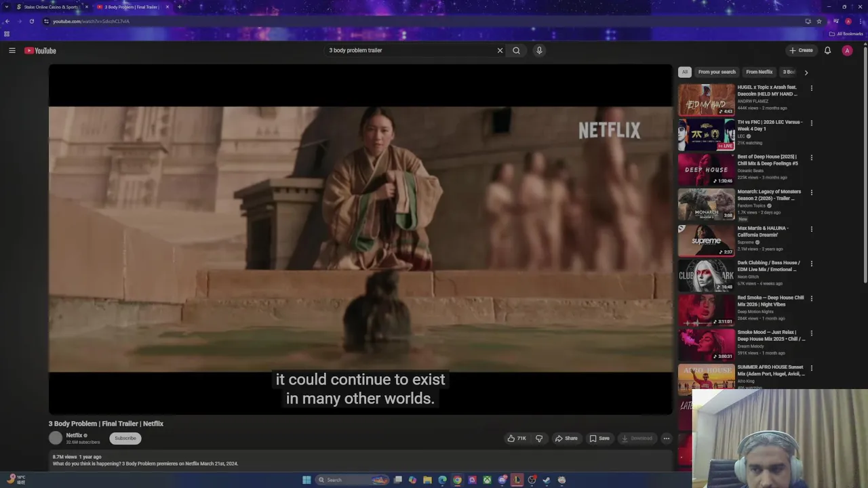This screenshot has height=488, width=868.
Task: Open the YouTube guide hamburger menu
Action: coord(12,50)
